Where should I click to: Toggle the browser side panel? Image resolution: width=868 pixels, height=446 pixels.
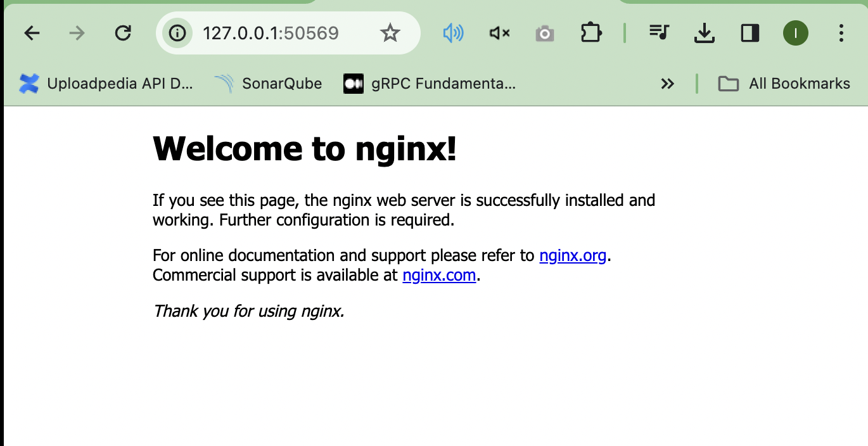(750, 33)
